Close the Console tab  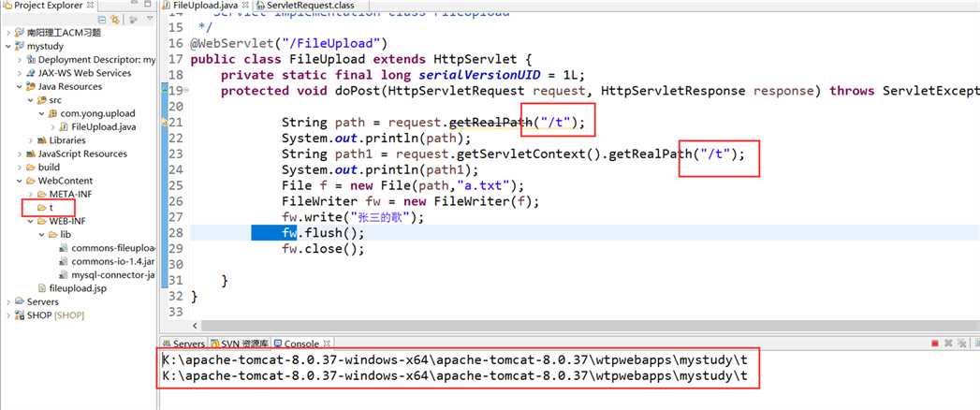point(326,344)
